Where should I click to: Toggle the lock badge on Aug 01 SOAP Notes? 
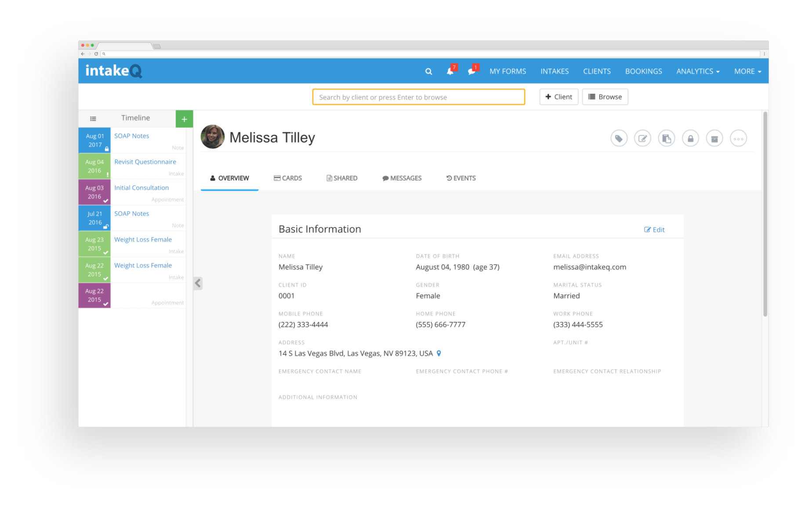click(107, 149)
